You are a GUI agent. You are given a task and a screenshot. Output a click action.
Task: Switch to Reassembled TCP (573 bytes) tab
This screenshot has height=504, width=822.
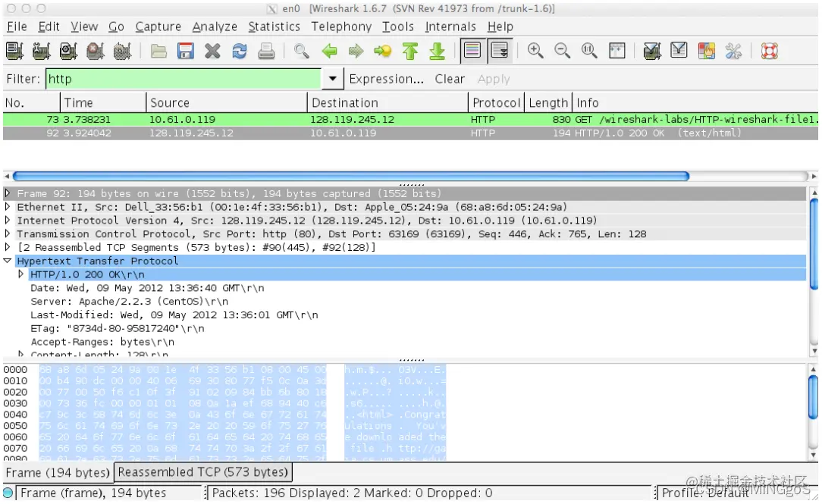point(203,472)
